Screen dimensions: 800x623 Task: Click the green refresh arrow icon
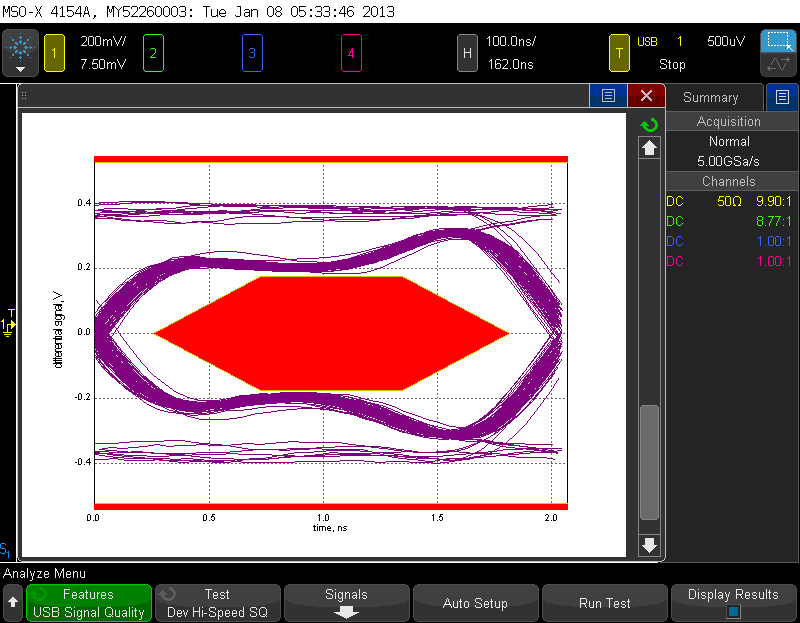pyautogui.click(x=649, y=125)
